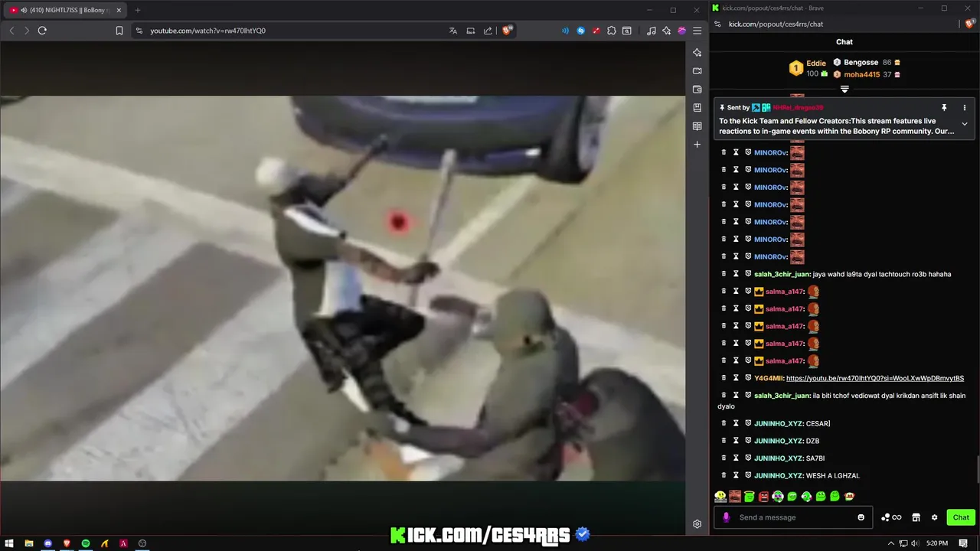Open channel points infinity icon
Image resolution: width=980 pixels, height=551 pixels.
[x=891, y=517]
